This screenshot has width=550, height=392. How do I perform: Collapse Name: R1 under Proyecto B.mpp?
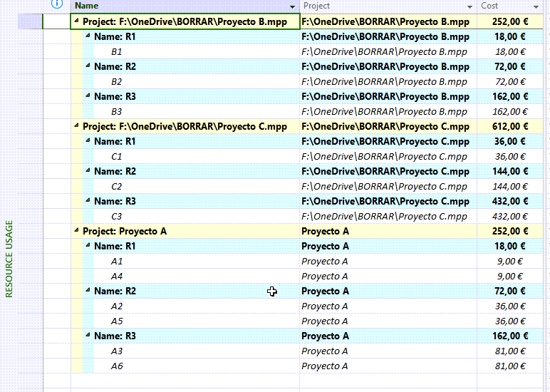(88, 36)
